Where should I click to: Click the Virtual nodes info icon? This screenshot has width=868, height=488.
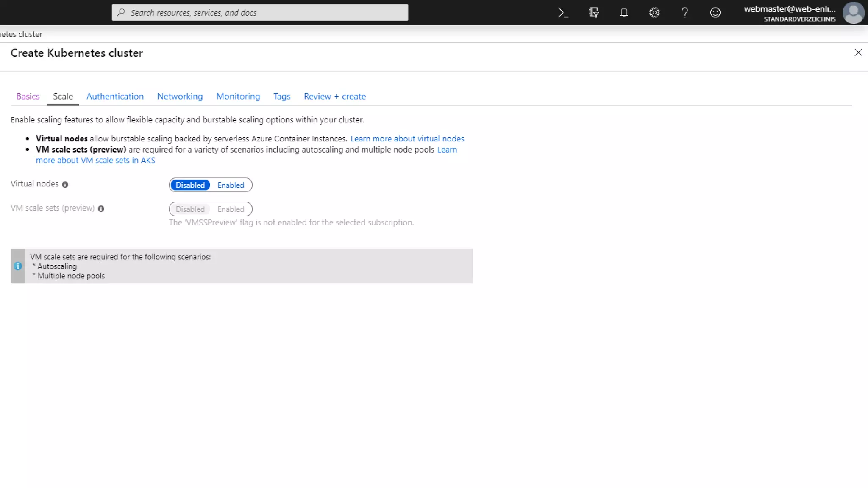(65, 185)
